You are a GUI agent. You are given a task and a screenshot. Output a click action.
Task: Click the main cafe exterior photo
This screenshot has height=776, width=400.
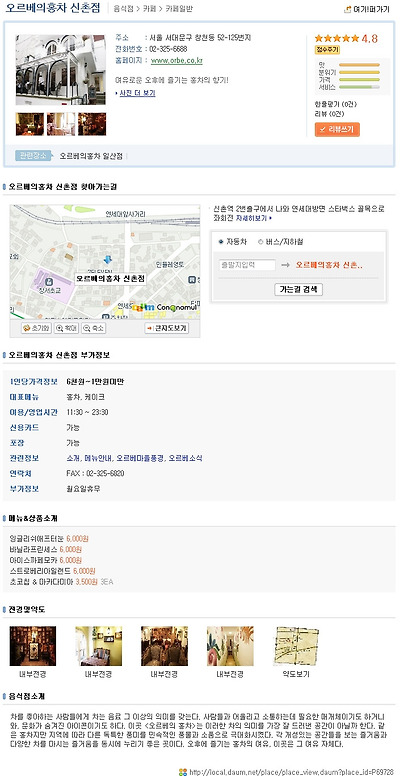(60, 70)
